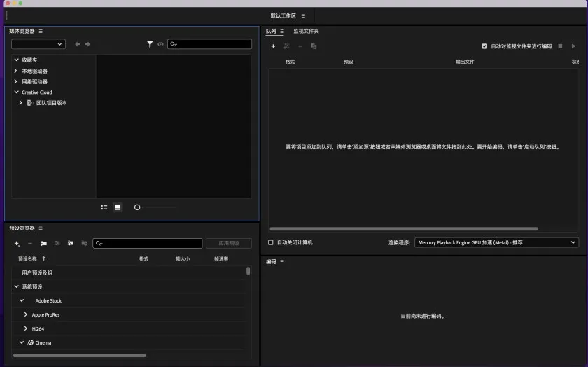Click the new preset group folder icon
588x367 pixels.
click(x=43, y=243)
